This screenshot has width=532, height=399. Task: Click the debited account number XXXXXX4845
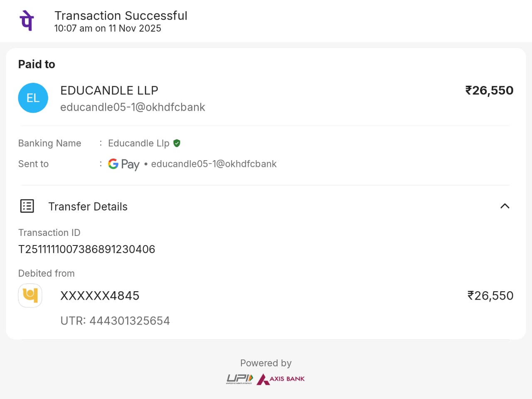click(100, 296)
